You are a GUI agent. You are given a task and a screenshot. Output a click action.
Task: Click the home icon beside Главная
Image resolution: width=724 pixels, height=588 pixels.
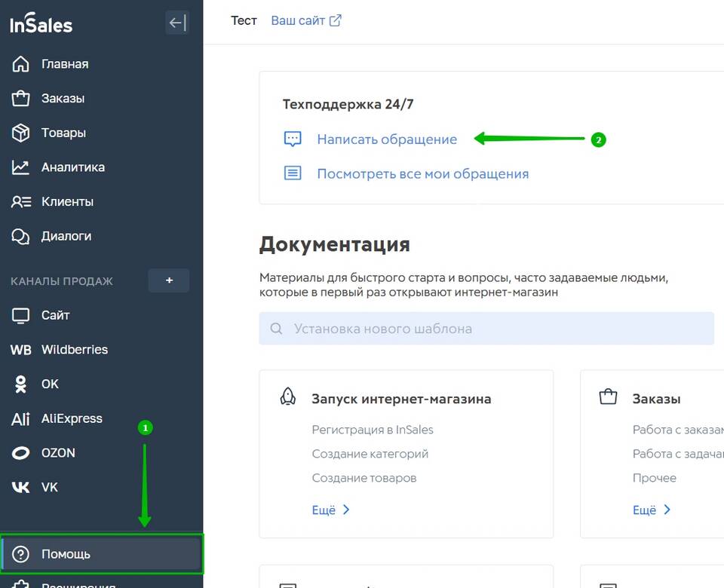click(x=20, y=63)
